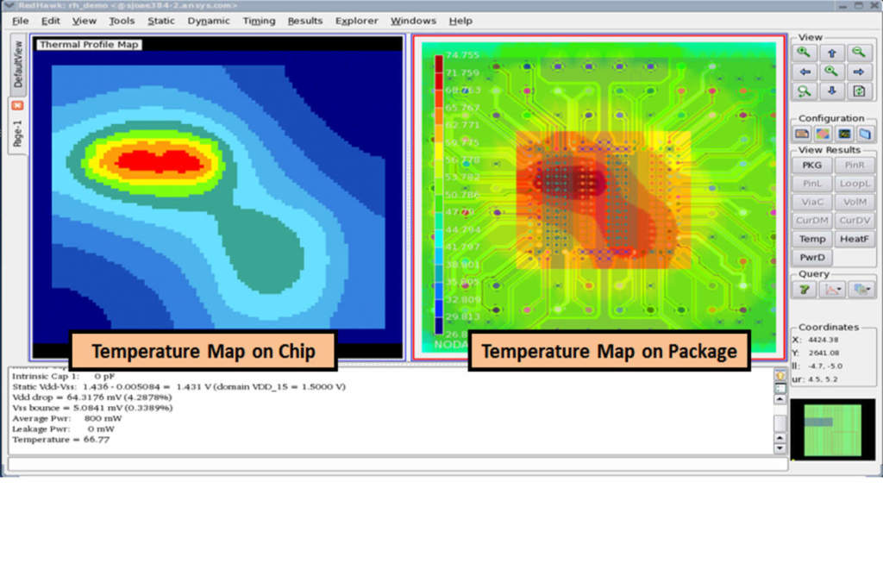Click the X coordinate value 4424.38
The height and width of the screenshot is (588, 883).
824,340
